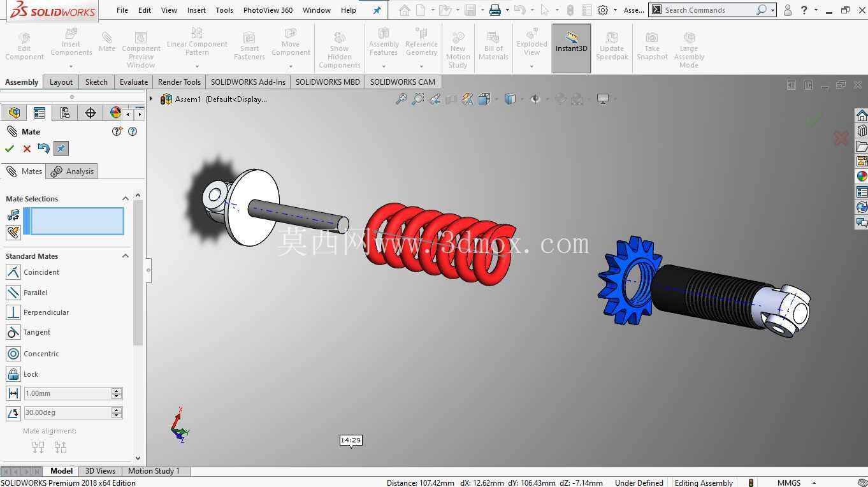The height and width of the screenshot is (487, 868).
Task: Toggle the Instant3D button
Action: click(572, 48)
